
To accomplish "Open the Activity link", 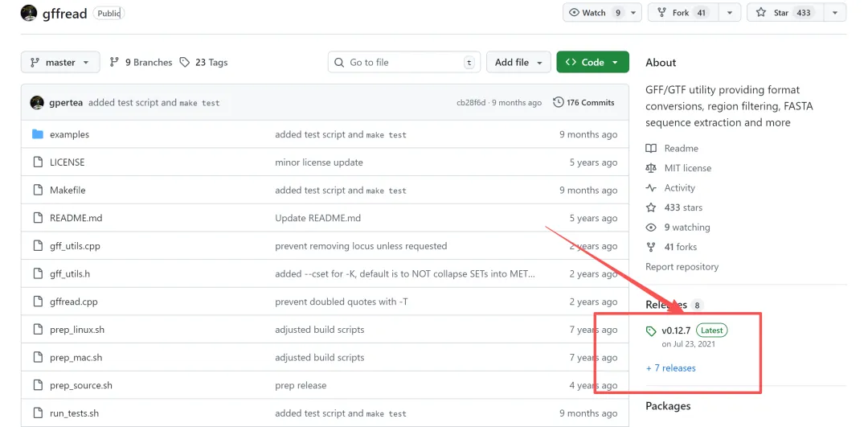I will click(x=680, y=187).
